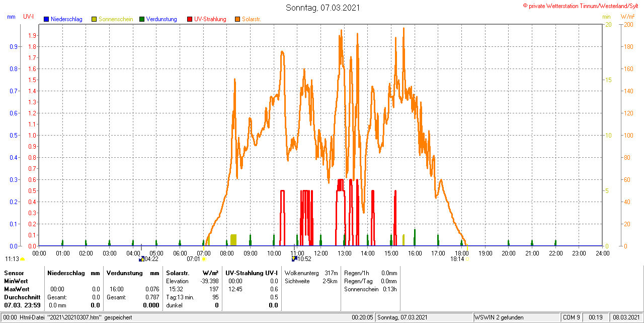Click the Wolkenunterg 317m entry
The height and width of the screenshot is (323, 644).
(x=311, y=273)
